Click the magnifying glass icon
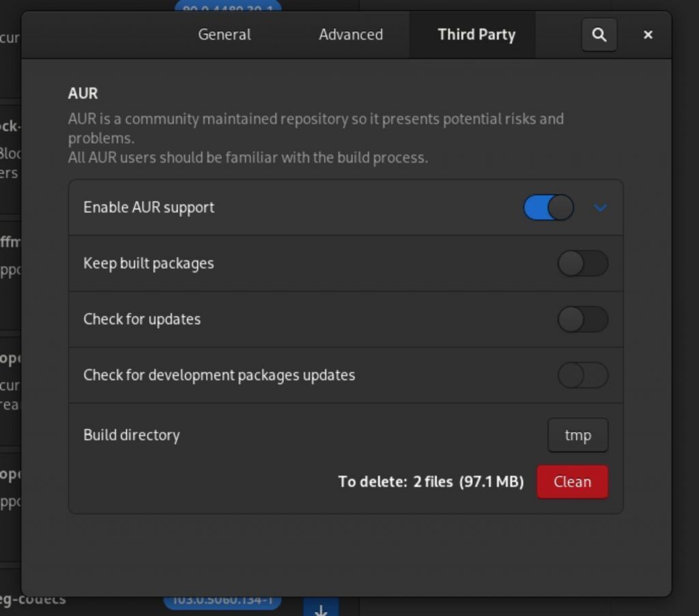This screenshot has width=699, height=616. coord(599,34)
